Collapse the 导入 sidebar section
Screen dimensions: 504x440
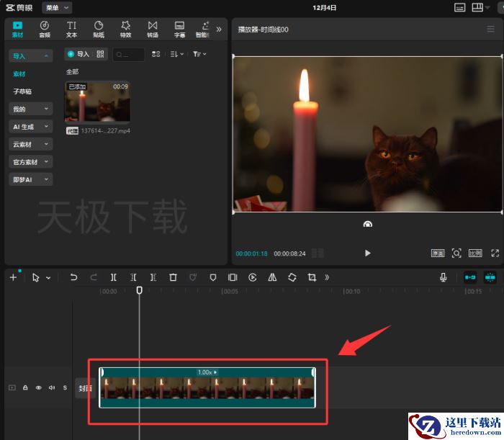pyautogui.click(x=30, y=56)
